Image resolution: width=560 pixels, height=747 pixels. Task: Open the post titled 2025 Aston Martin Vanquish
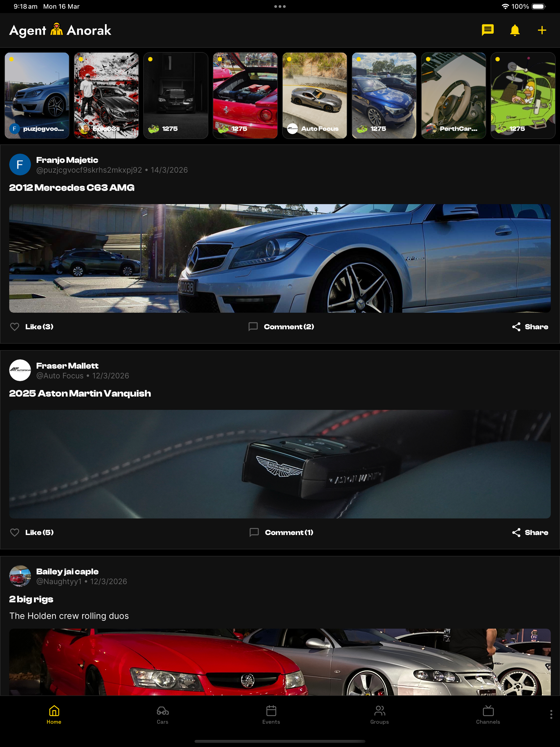[80, 393]
